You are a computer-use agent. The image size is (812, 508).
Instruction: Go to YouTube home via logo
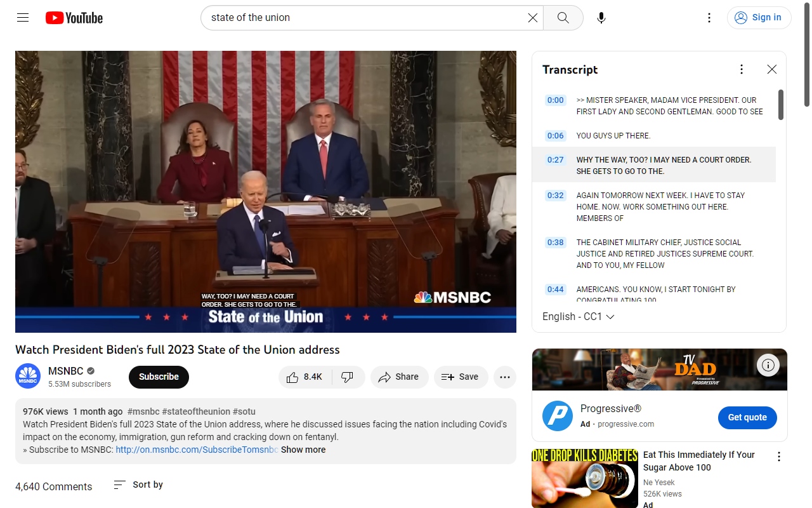(x=74, y=18)
